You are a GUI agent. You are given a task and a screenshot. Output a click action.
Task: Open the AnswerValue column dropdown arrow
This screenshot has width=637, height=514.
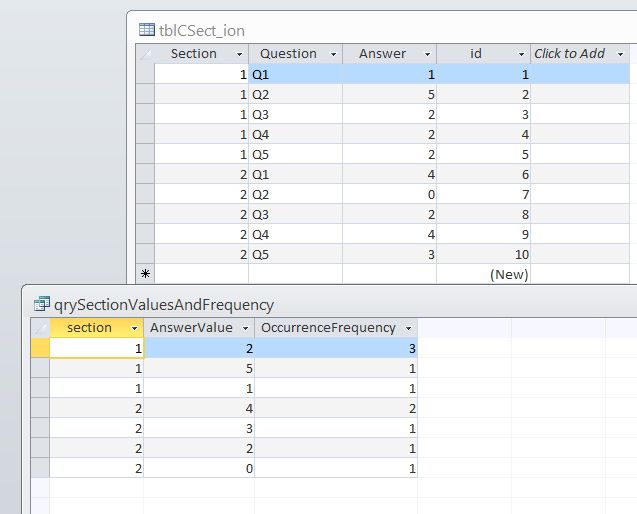pyautogui.click(x=245, y=328)
